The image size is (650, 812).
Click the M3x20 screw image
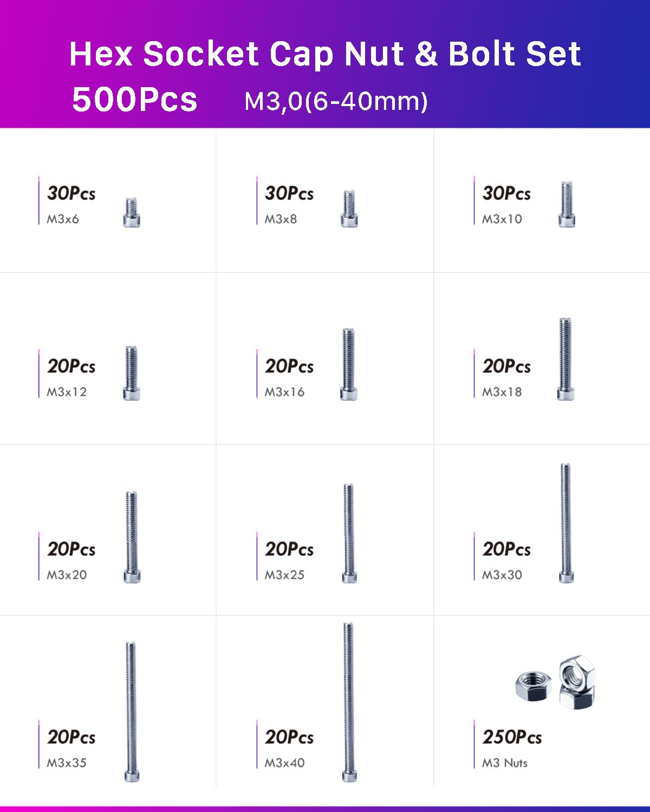132,537
